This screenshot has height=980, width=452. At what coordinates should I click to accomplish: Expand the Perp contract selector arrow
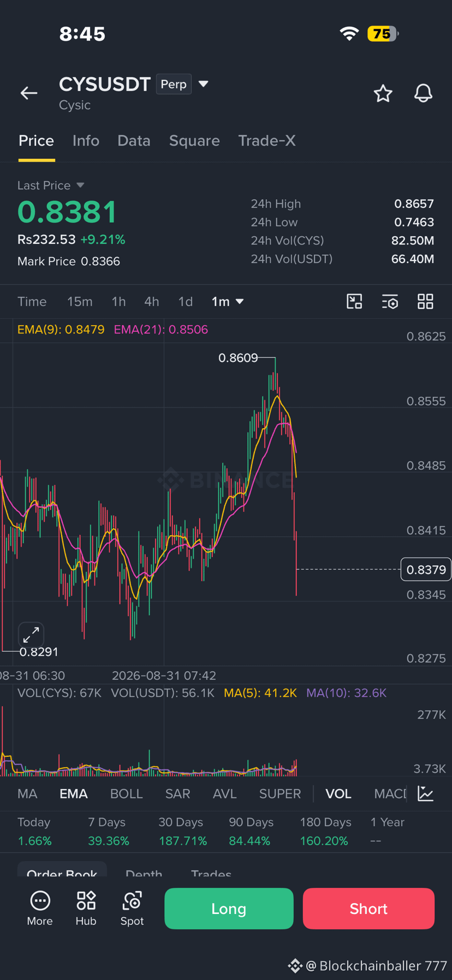pos(203,84)
